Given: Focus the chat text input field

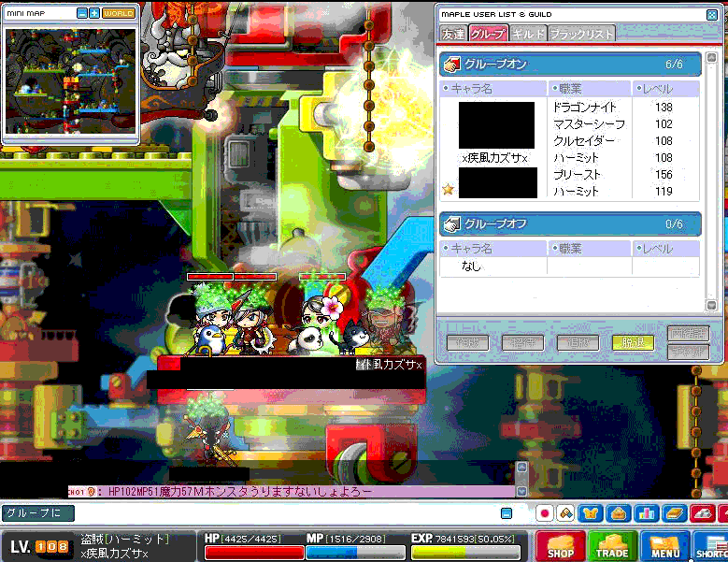Looking at the screenshot, I should click(286, 513).
